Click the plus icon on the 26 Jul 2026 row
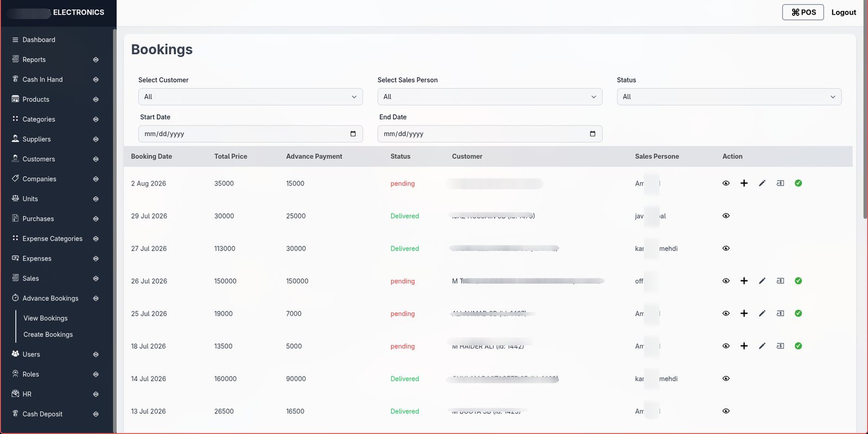The image size is (868, 434). [x=744, y=281]
